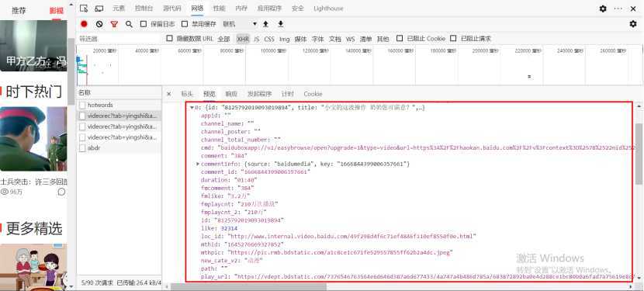The height and width of the screenshot is (291, 644).
Task: Show the 发起程序 details tab
Action: pos(259,94)
